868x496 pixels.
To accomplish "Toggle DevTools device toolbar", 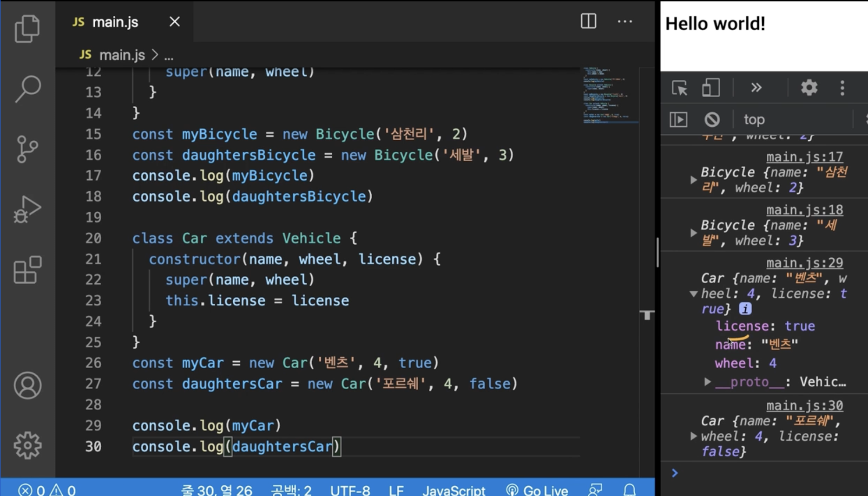I will (x=711, y=88).
